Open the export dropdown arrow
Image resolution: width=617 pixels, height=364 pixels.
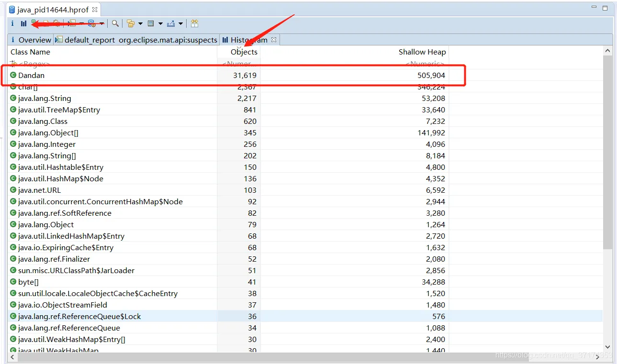(x=180, y=23)
